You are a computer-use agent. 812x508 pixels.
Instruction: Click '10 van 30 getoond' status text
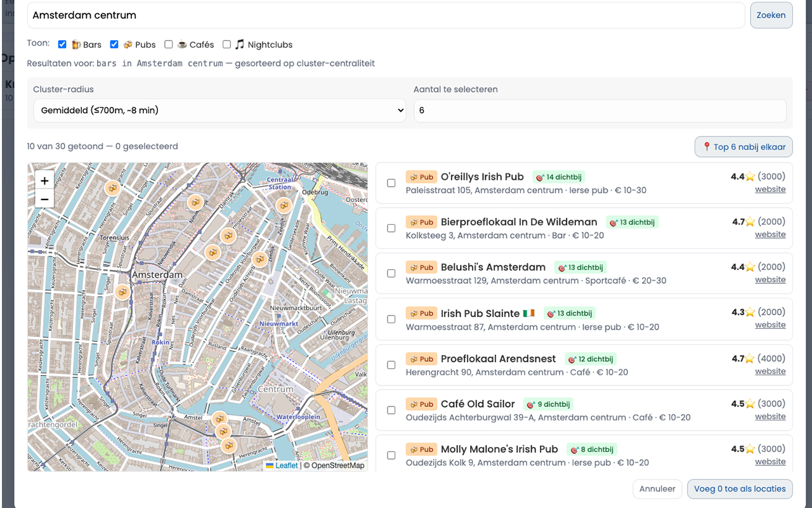65,147
